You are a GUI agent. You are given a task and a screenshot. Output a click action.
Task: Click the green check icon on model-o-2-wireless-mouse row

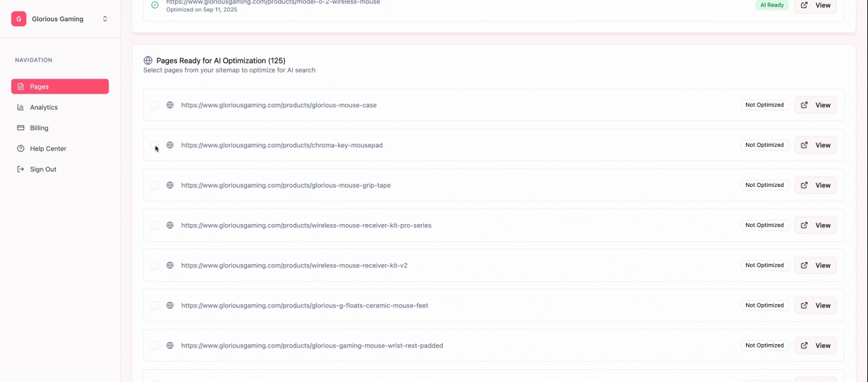tap(155, 5)
